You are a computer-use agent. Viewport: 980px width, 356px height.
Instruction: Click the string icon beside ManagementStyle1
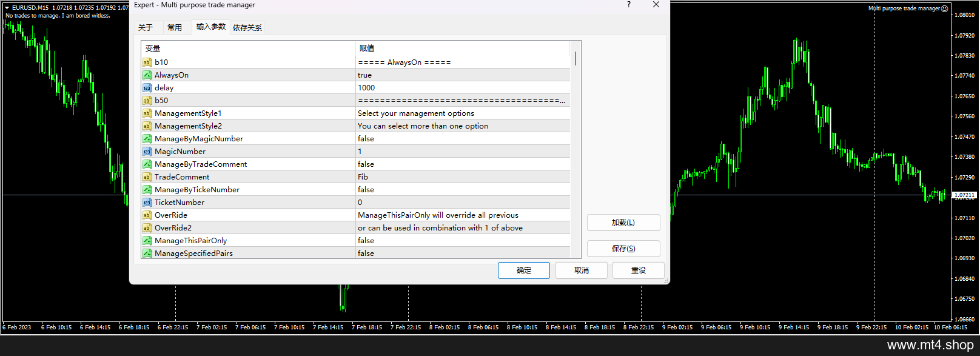point(147,113)
